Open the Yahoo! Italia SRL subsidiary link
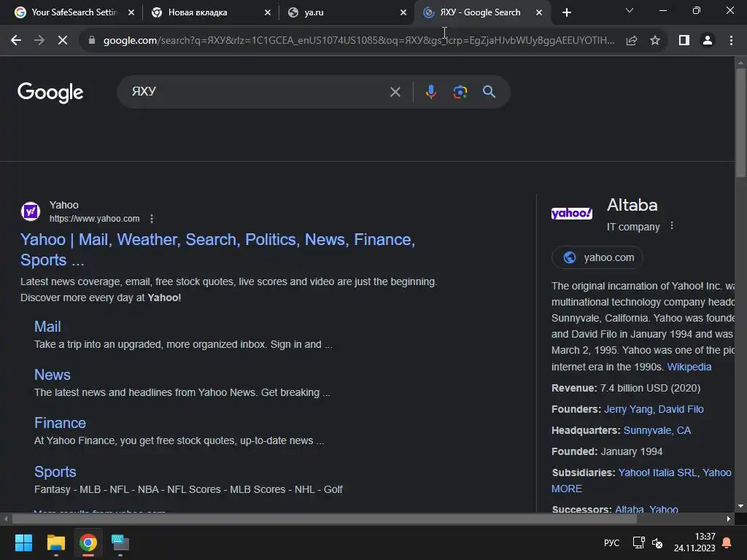 coord(657,472)
